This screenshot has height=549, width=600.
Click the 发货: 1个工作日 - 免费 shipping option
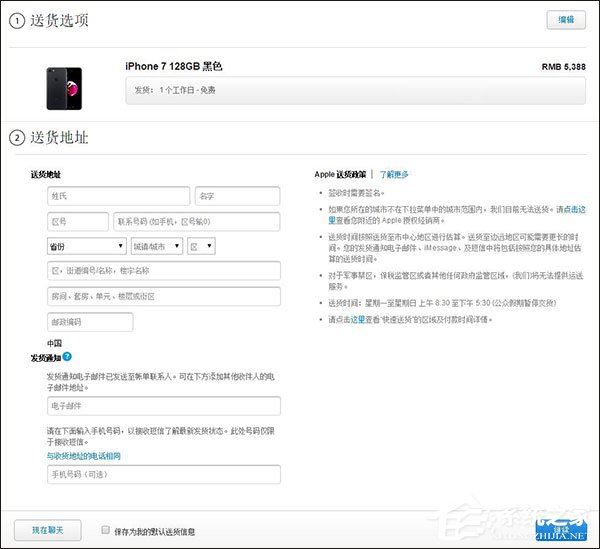point(355,90)
